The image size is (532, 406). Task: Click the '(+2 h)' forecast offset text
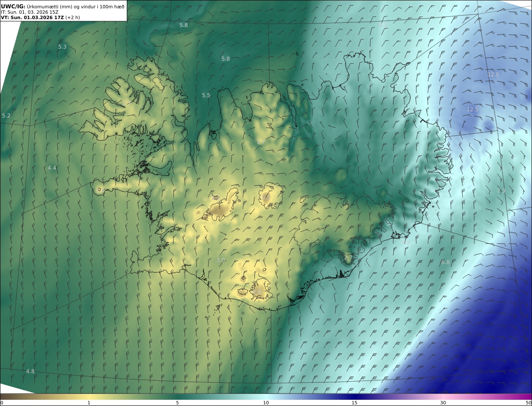coord(73,18)
